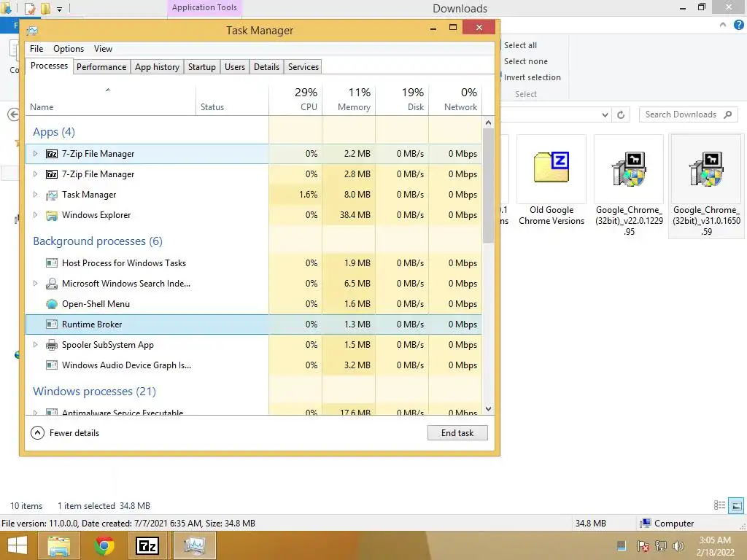
Task: Launch Google Chrome from the taskbar
Action: tap(104, 545)
